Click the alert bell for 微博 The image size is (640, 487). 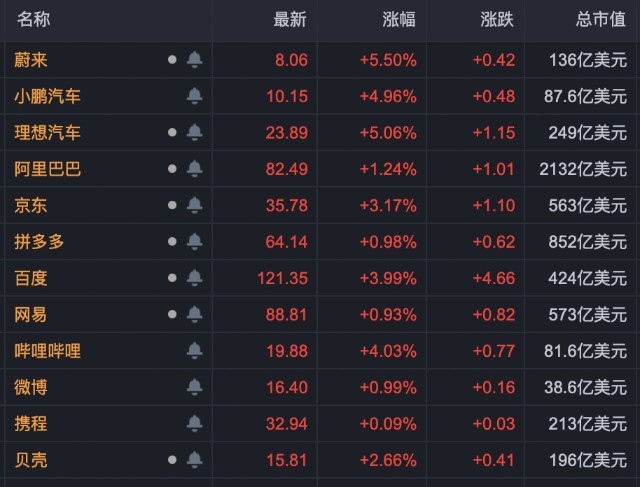coord(195,387)
